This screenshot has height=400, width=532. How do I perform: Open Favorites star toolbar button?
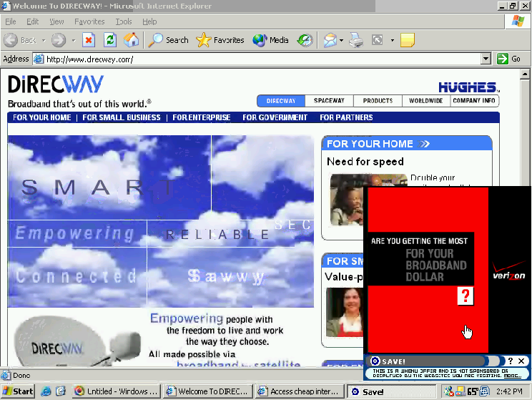click(220, 40)
